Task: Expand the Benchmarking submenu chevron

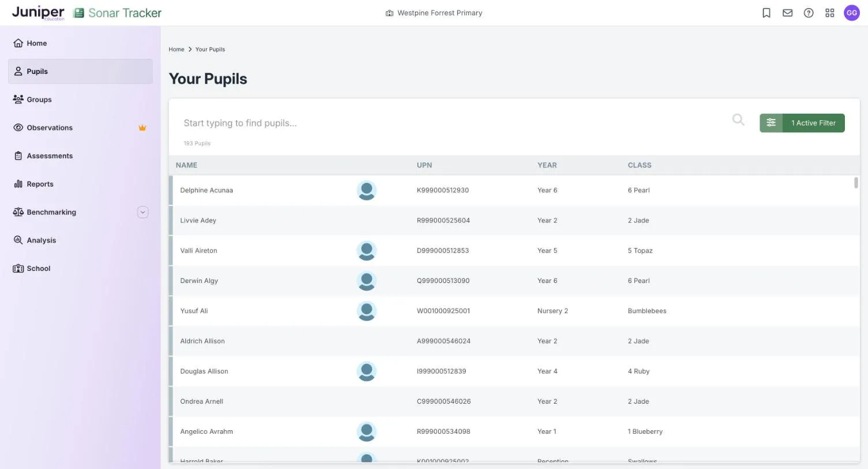Action: 143,212
